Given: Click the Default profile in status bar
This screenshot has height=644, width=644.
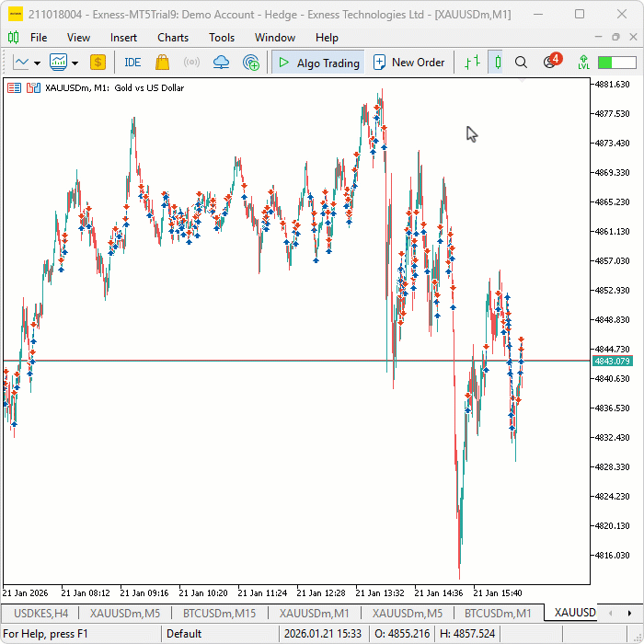Looking at the screenshot, I should [x=184, y=633].
